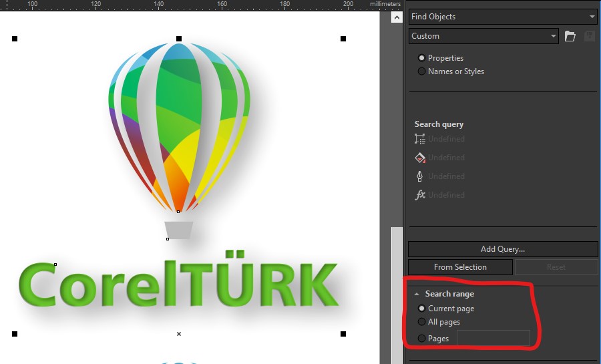Collapse the Search range section
The image size is (601, 364).
click(x=417, y=295)
